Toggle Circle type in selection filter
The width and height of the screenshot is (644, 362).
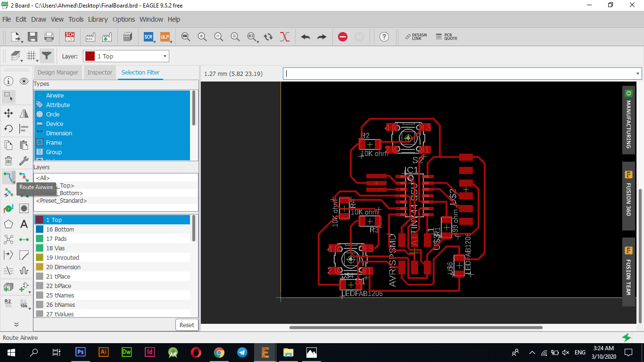112,114
